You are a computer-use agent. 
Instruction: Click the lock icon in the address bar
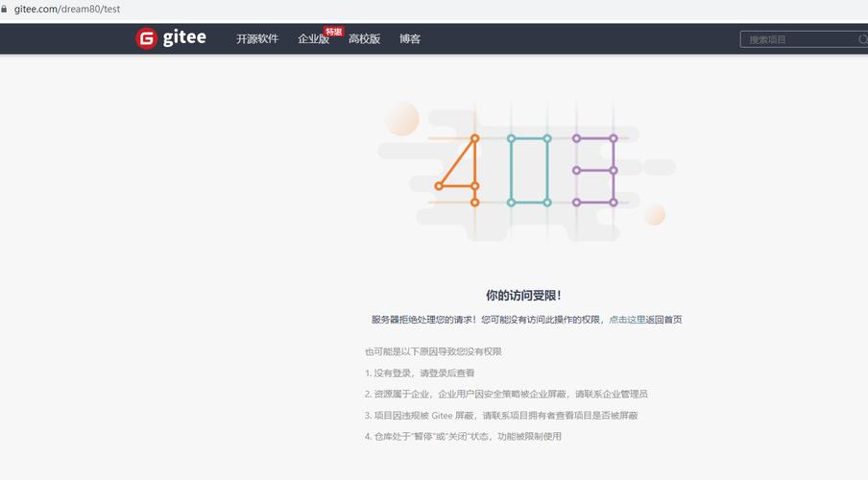point(4,9)
